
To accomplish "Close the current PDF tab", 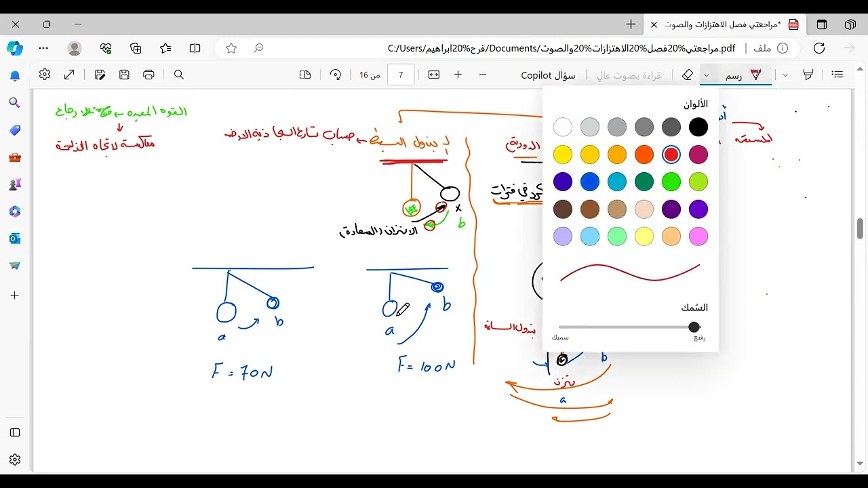I will 654,24.
